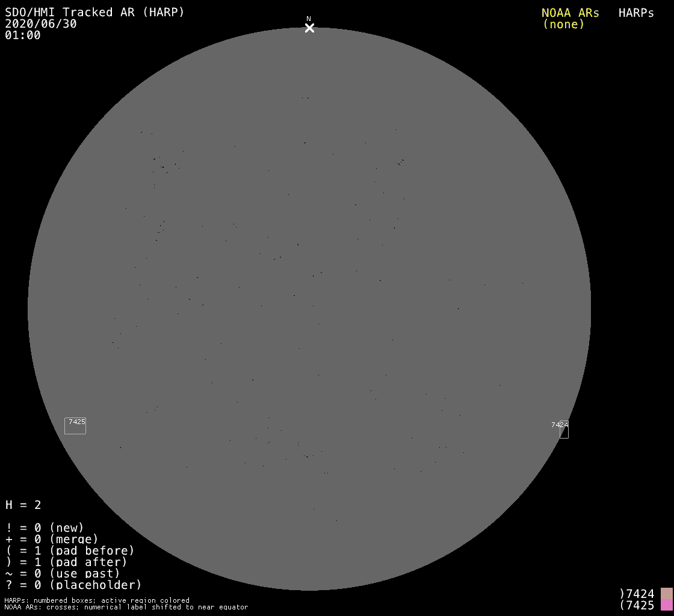The image size is (674, 616).
Task: Click the pink swatch beside 7425
Action: pyautogui.click(x=666, y=605)
